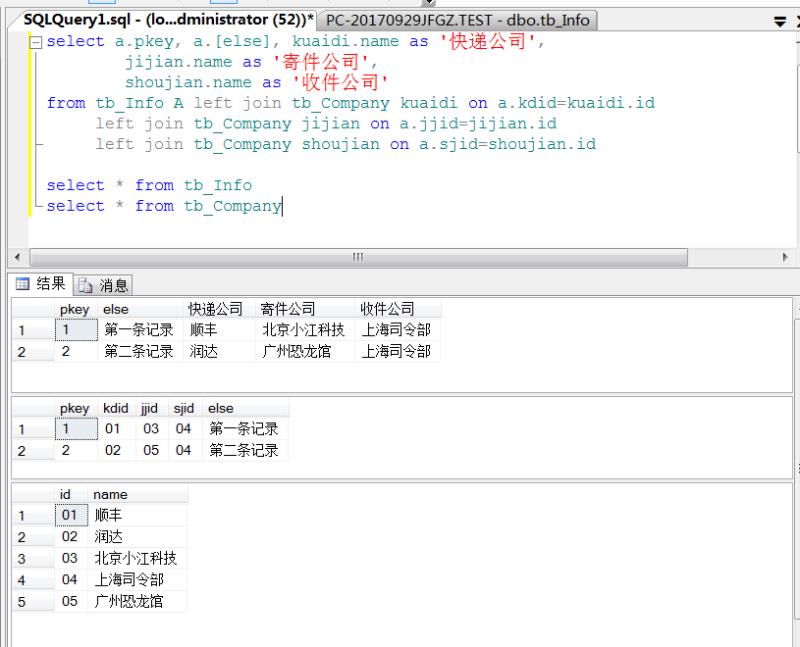The height and width of the screenshot is (647, 800).
Task: Place cursor at end of tb_Company line
Action: (x=282, y=206)
